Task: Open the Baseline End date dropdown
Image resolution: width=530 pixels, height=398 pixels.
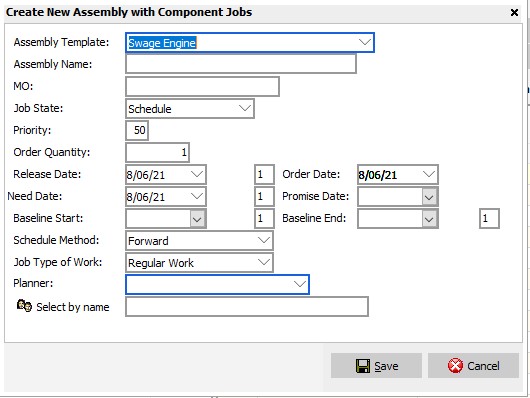Action: click(x=429, y=219)
